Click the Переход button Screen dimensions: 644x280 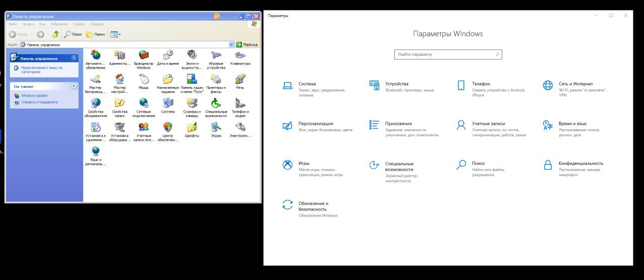pos(247,44)
